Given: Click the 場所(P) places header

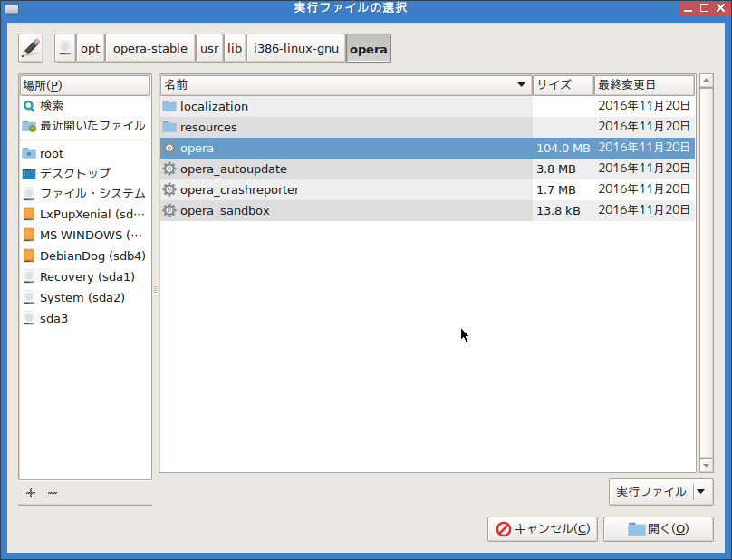Looking at the screenshot, I should (x=85, y=85).
